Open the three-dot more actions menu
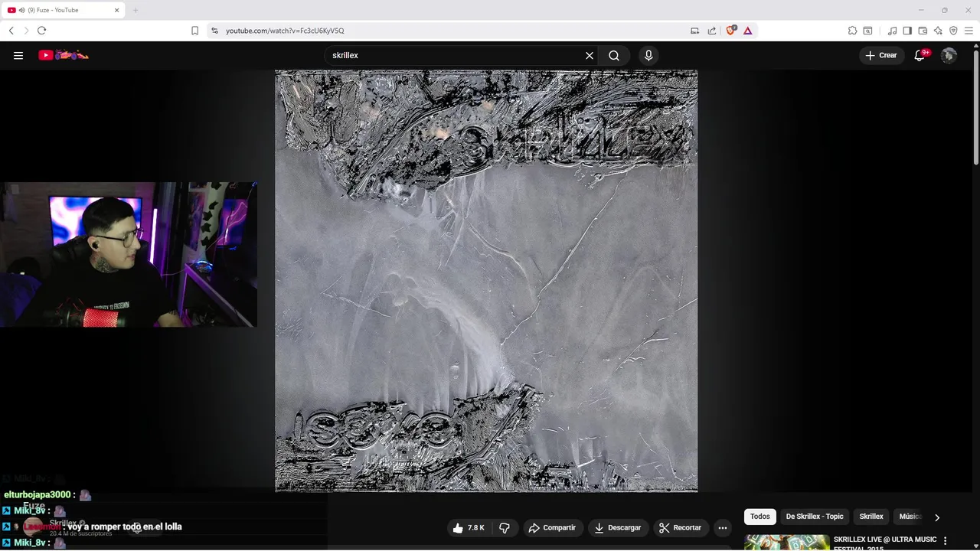 click(x=722, y=527)
